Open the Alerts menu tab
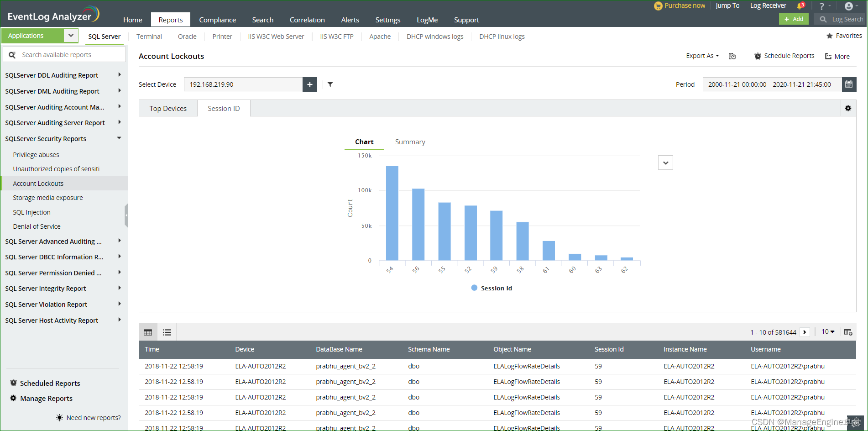Viewport: 868px width, 431px height. point(350,20)
